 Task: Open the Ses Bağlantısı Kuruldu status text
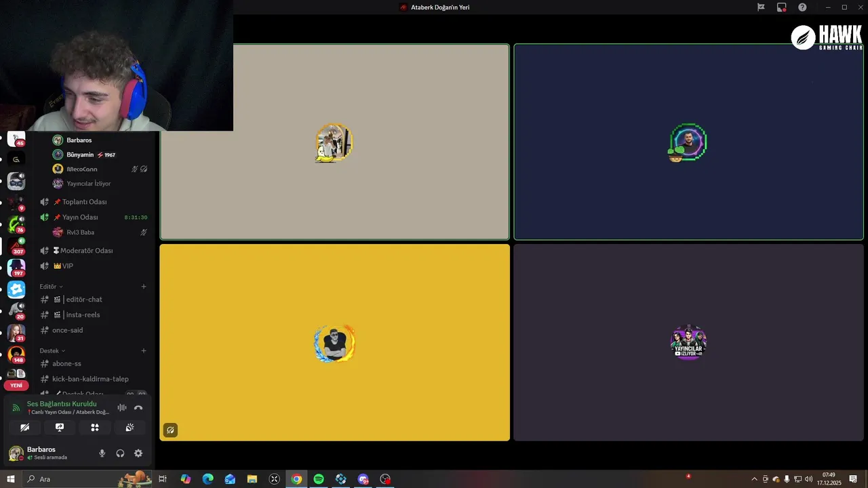(62, 404)
